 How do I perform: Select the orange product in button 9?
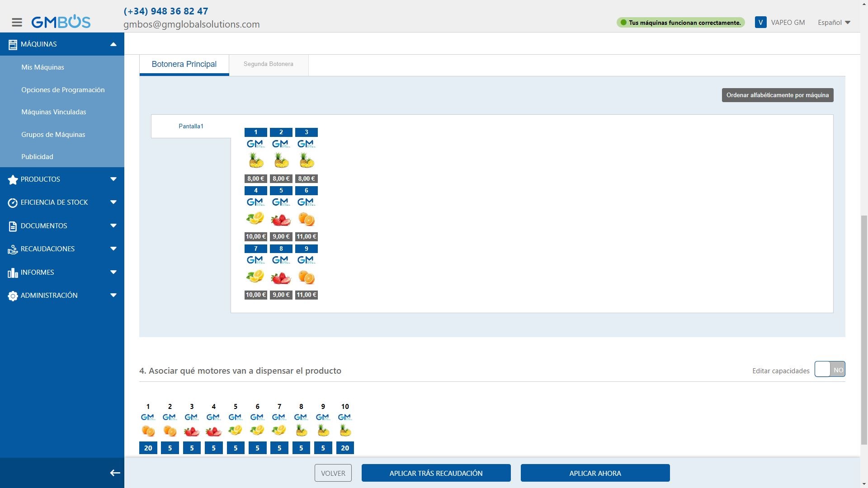click(307, 277)
